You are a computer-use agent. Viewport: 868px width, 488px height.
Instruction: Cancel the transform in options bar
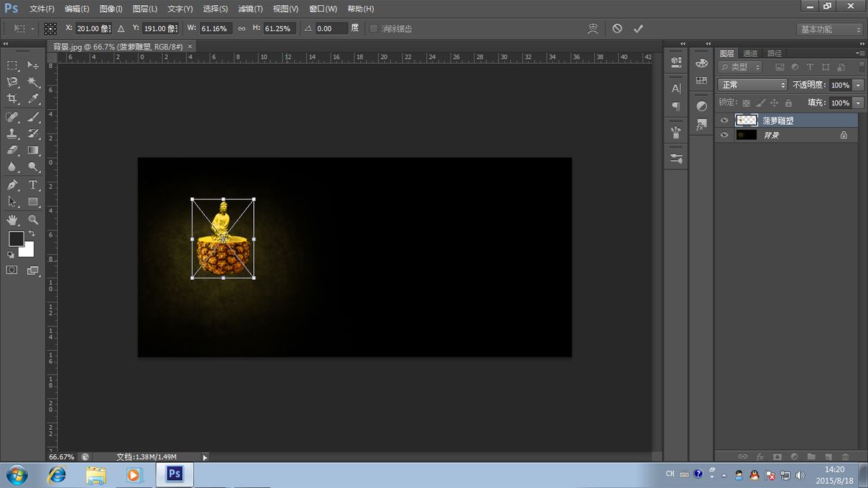[x=617, y=29]
